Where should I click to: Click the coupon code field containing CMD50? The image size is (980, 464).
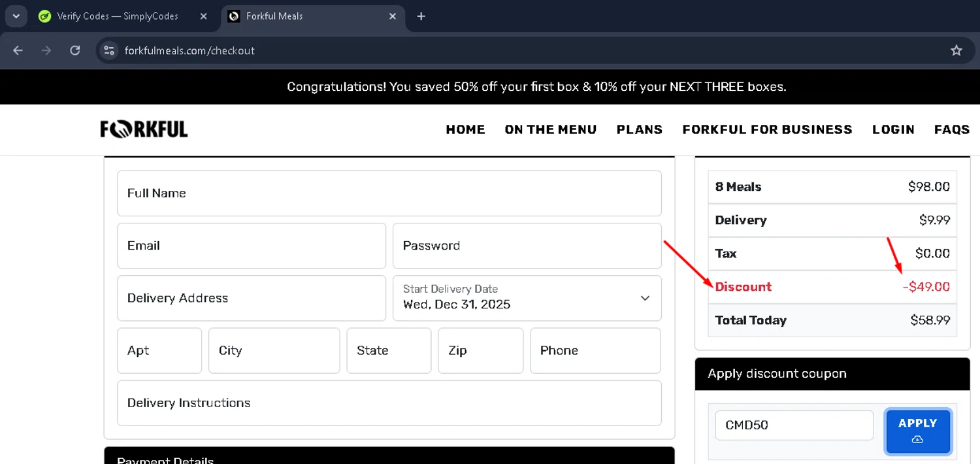(794, 425)
